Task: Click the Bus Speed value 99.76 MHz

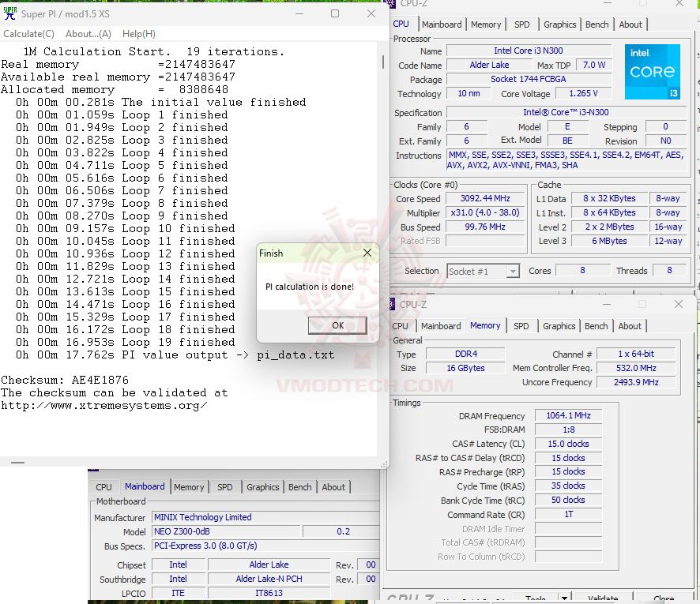Action: [x=485, y=227]
